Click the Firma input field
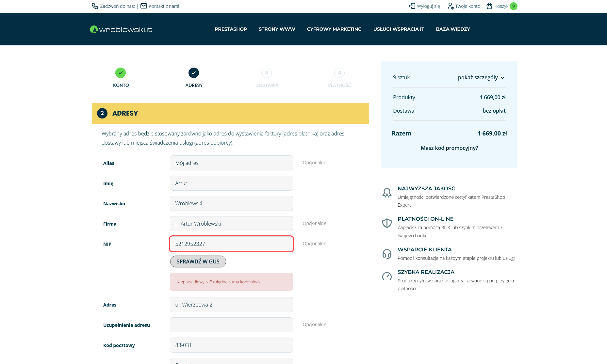The width and height of the screenshot is (607, 364). (x=231, y=224)
